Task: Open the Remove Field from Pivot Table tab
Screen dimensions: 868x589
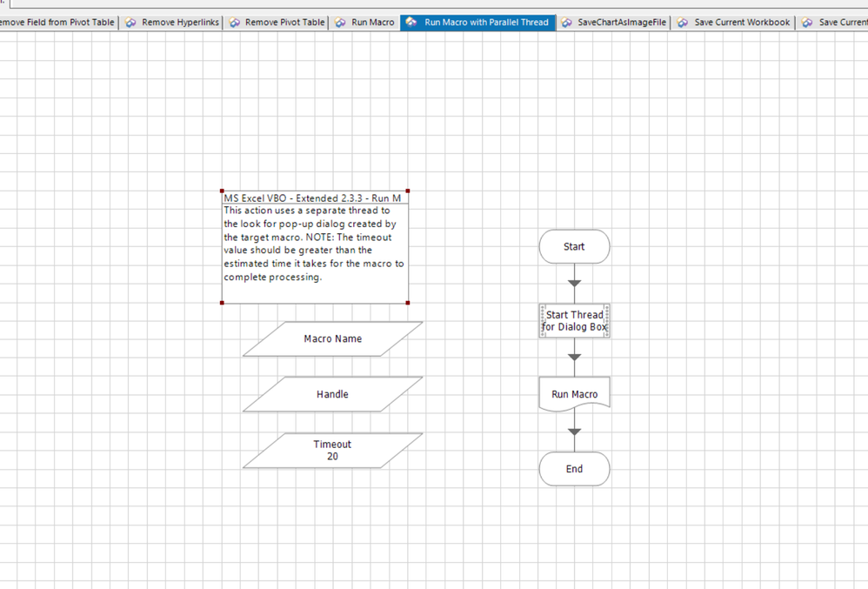Action: coord(57,23)
